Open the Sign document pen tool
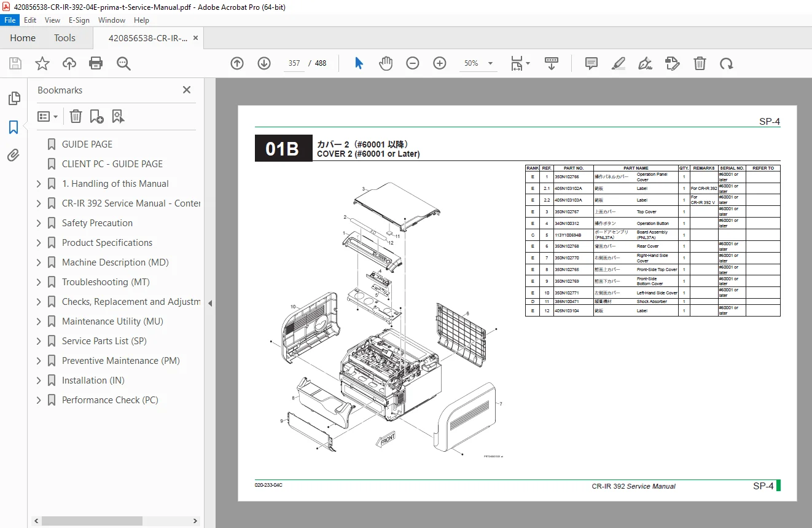The height and width of the screenshot is (528, 812). 645,63
